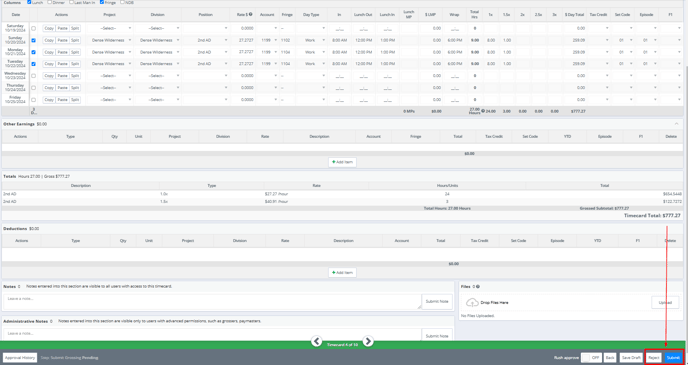Open Approval History
Image resolution: width=688 pixels, height=365 pixels.
coord(20,358)
